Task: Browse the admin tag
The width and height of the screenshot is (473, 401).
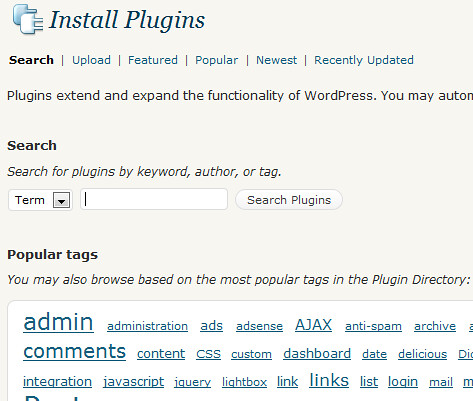Action: pos(58,322)
